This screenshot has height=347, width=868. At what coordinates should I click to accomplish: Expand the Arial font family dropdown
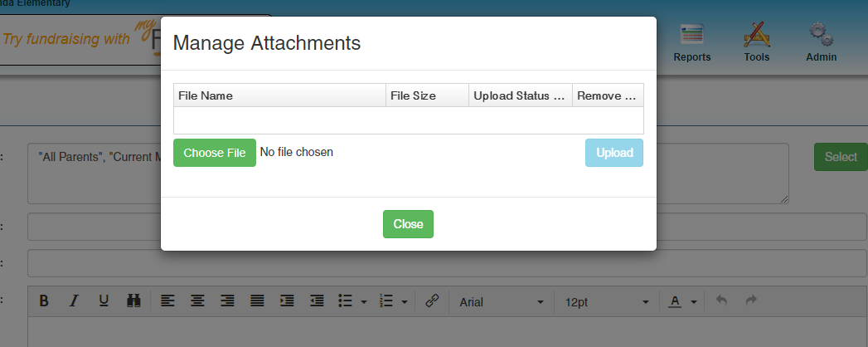tap(502, 302)
